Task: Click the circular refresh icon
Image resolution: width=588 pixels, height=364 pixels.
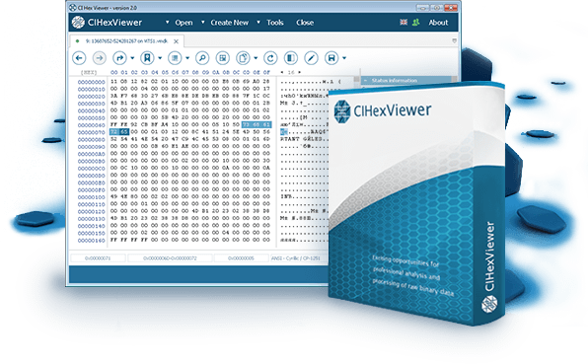Action: 270,58
